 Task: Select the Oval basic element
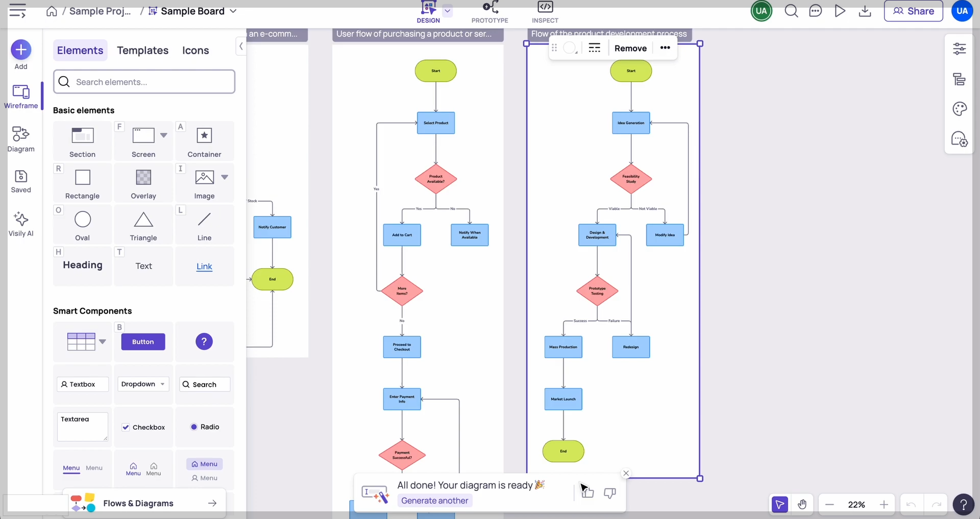[83, 225]
